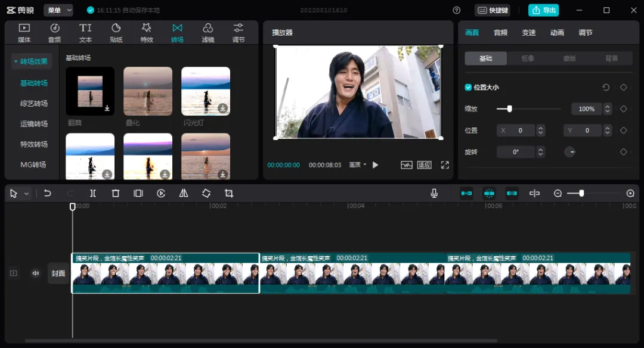Screen dimensions: 644x348
Task: Expand the 画质 quality dropdown
Action: click(357, 165)
